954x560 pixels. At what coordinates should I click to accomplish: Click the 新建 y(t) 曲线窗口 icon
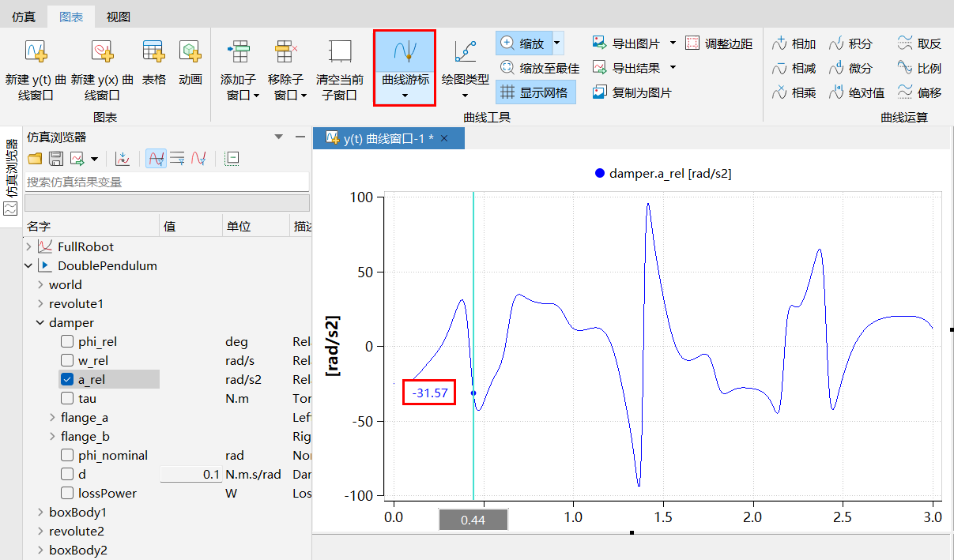click(x=36, y=52)
